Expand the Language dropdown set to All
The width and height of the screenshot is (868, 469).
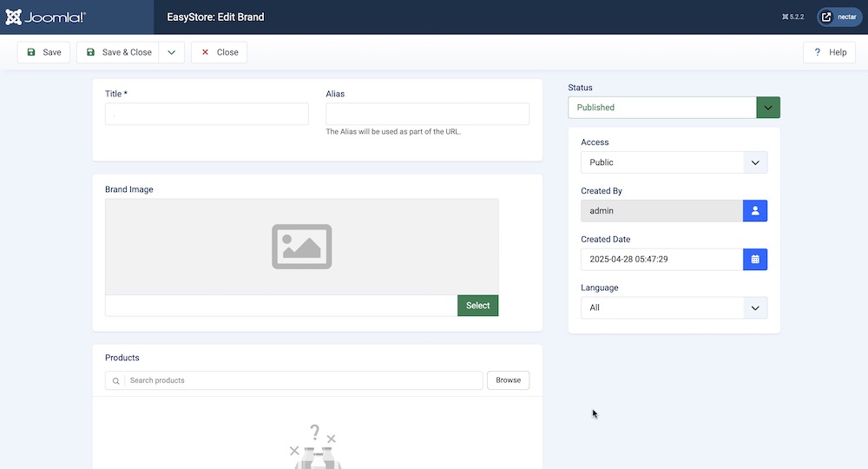pos(674,307)
